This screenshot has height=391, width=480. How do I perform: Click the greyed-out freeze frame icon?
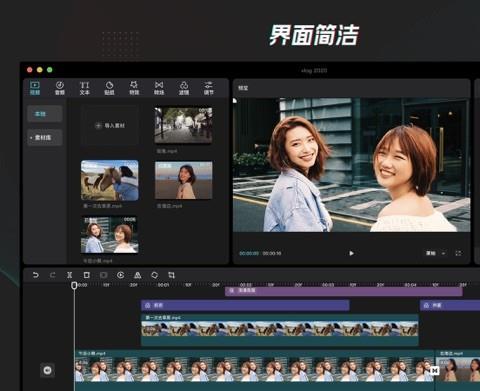click(103, 275)
